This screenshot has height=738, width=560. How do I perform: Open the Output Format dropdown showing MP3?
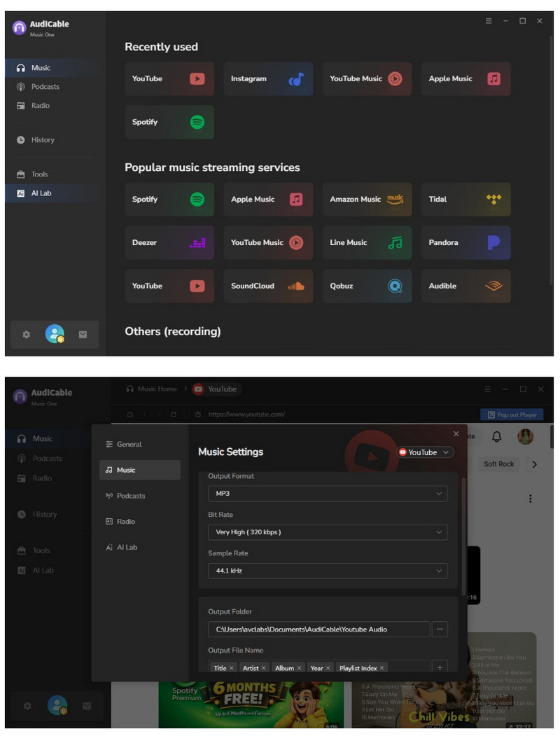click(327, 494)
